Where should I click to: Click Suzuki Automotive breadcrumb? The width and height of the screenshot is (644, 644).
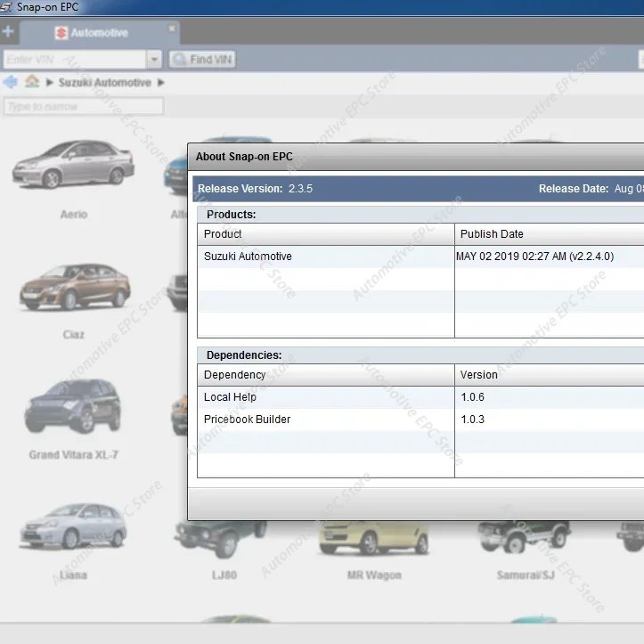pos(105,83)
